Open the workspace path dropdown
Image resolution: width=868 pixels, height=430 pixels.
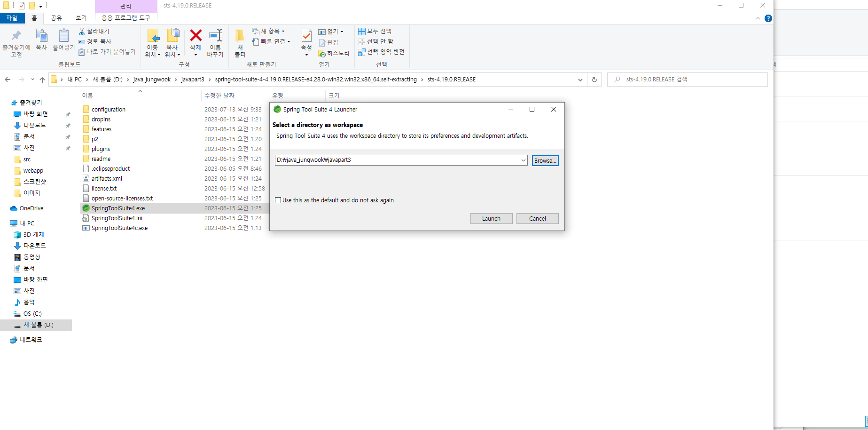tap(523, 160)
